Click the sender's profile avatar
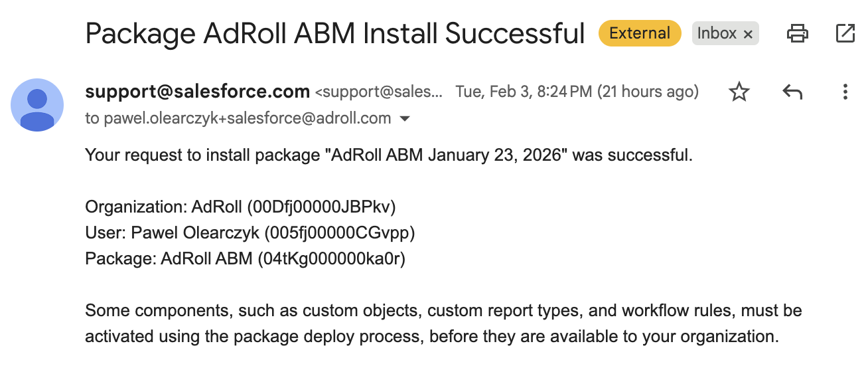This screenshot has width=868, height=372. click(x=37, y=105)
